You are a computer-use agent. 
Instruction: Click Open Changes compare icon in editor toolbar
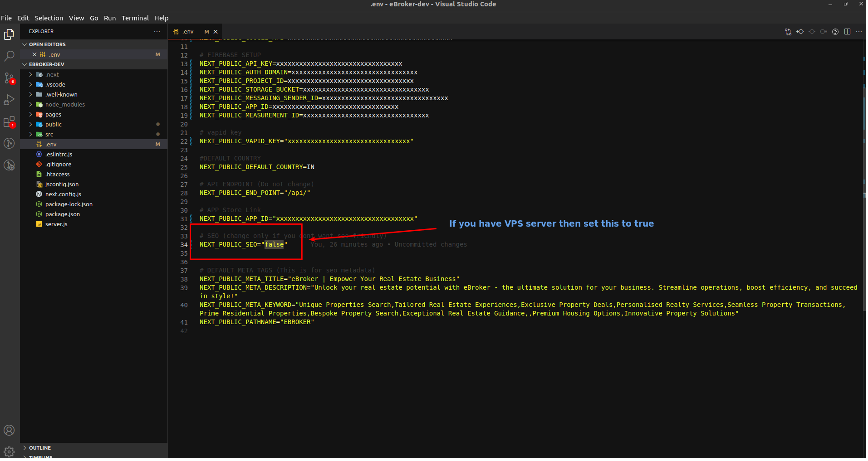click(788, 32)
